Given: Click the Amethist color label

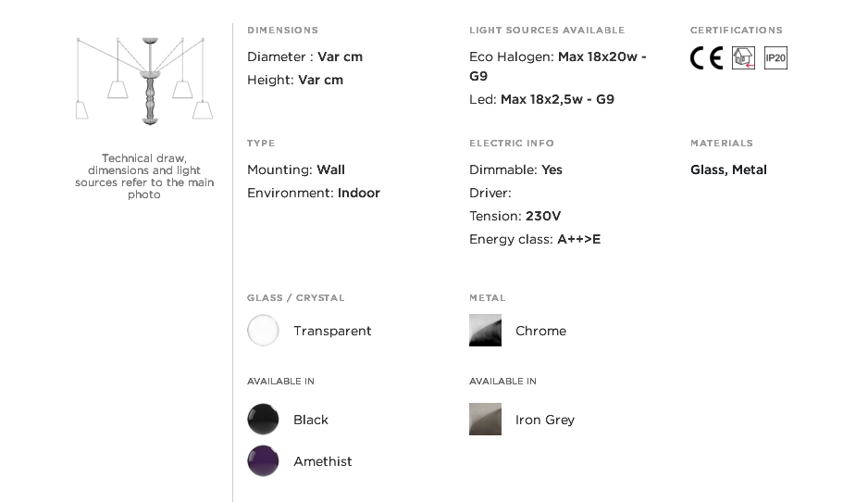Looking at the screenshot, I should pyautogui.click(x=323, y=461).
